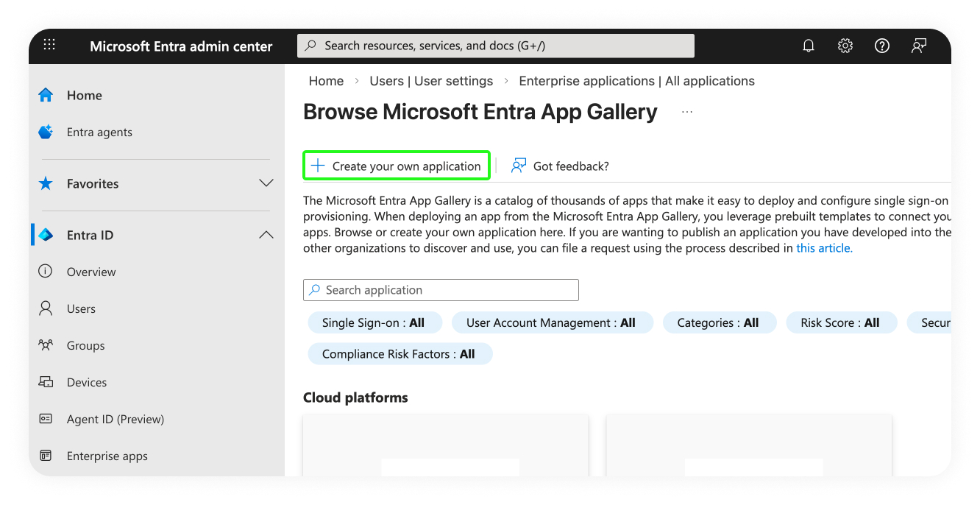Open Entra agents in sidebar
980x505 pixels.
tap(99, 133)
